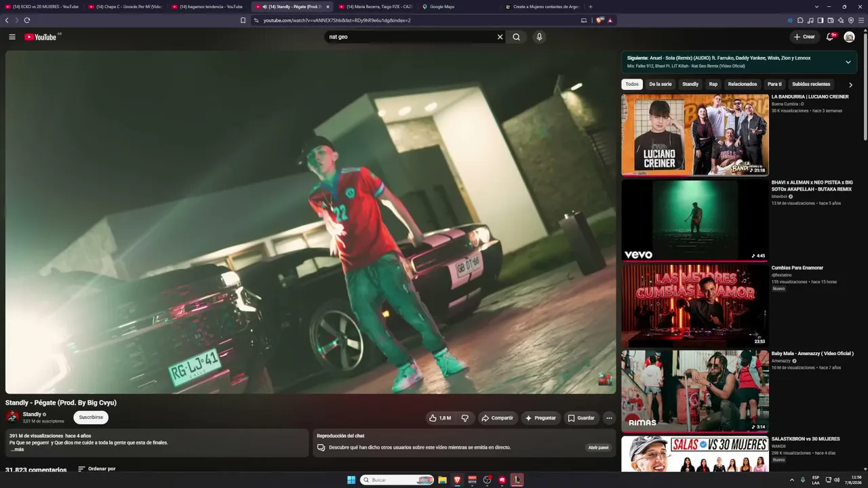This screenshot has height=488, width=868.
Task: Open comments 'Ordenar por' sort menu
Action: (97, 469)
